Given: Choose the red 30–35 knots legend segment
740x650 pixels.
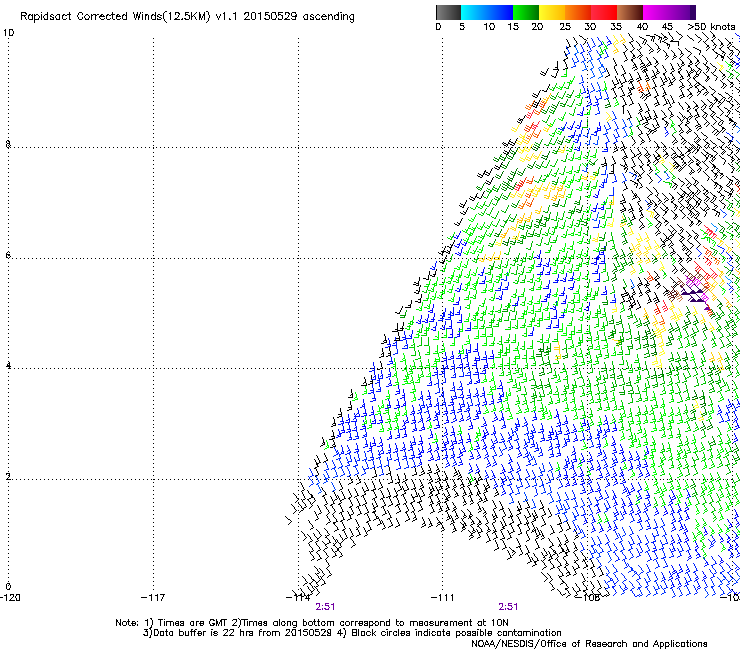Looking at the screenshot, I should (604, 12).
